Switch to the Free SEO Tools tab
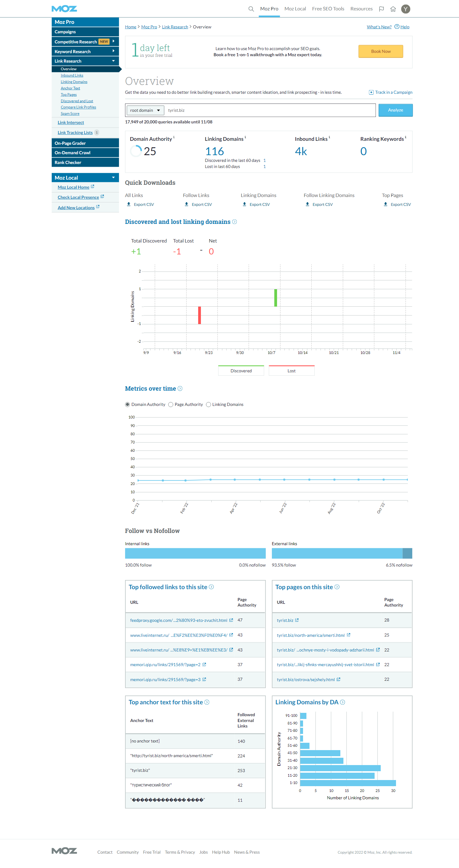This screenshot has height=868, width=459. coord(328,9)
